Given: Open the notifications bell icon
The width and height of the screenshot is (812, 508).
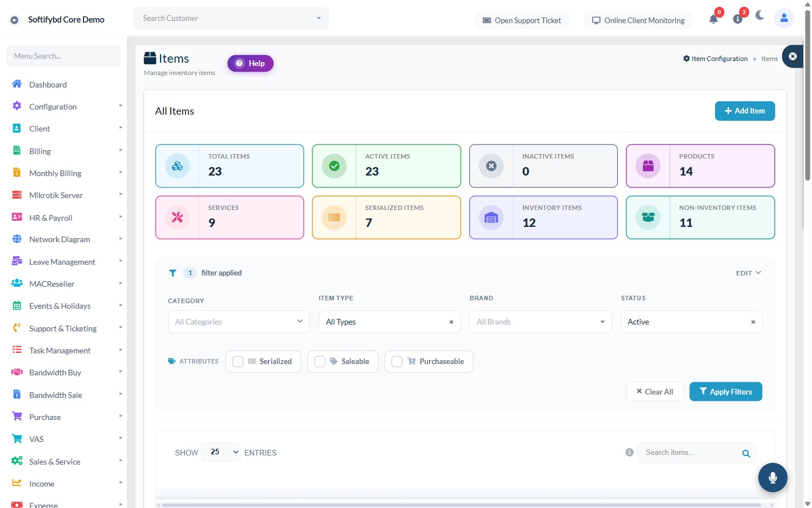Looking at the screenshot, I should click(713, 19).
